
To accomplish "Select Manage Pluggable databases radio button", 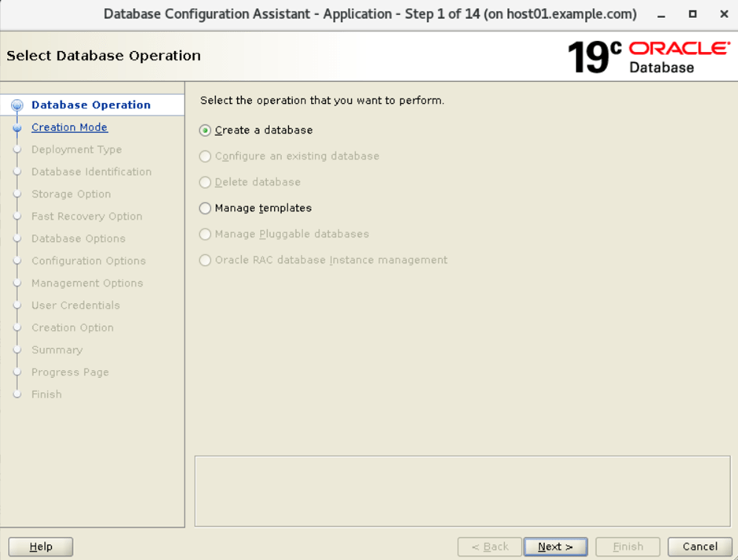I will point(206,234).
